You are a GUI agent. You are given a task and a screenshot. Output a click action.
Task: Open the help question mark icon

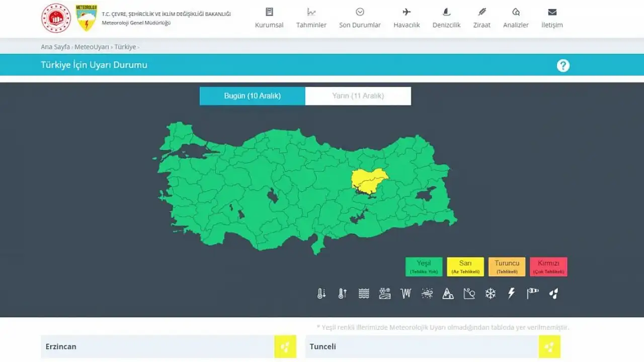[563, 65]
